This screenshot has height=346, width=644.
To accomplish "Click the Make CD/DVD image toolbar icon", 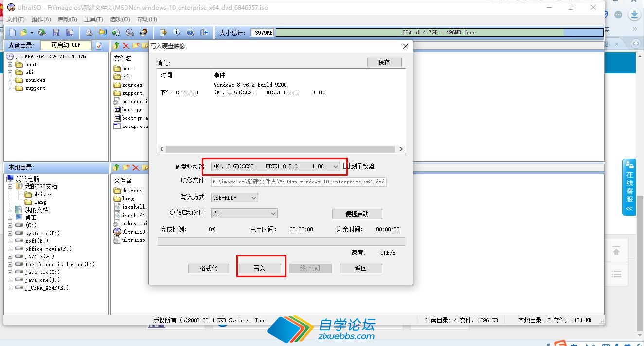I will tap(89, 33).
